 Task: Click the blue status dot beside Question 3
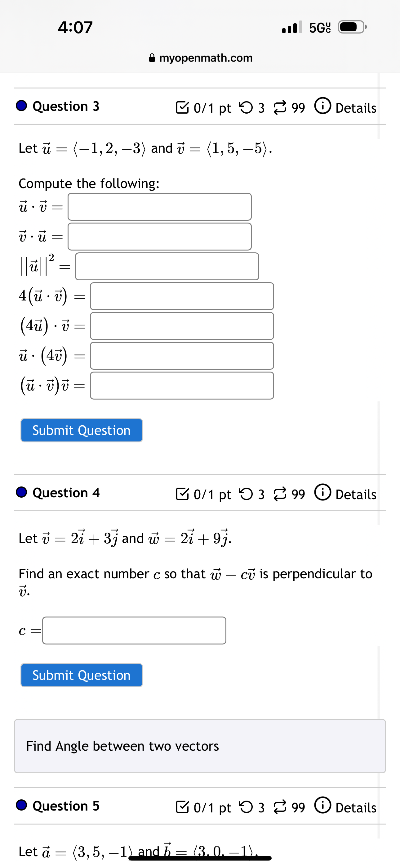pos(21,106)
